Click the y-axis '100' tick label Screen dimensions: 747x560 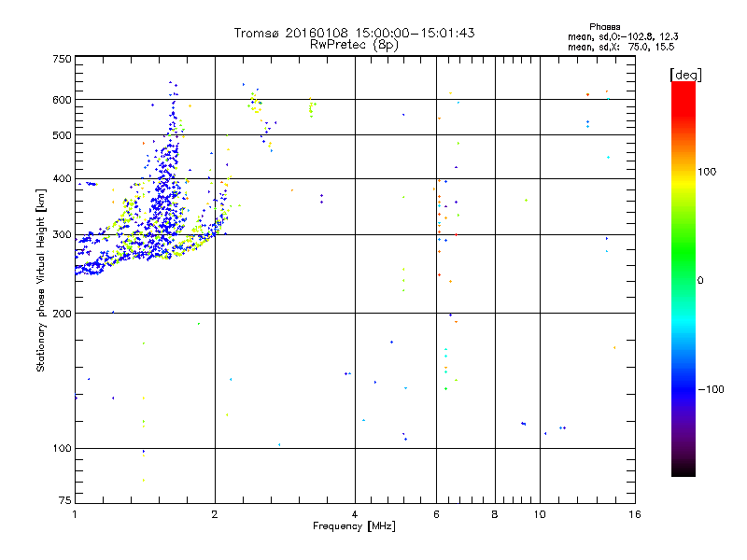tap(62, 448)
